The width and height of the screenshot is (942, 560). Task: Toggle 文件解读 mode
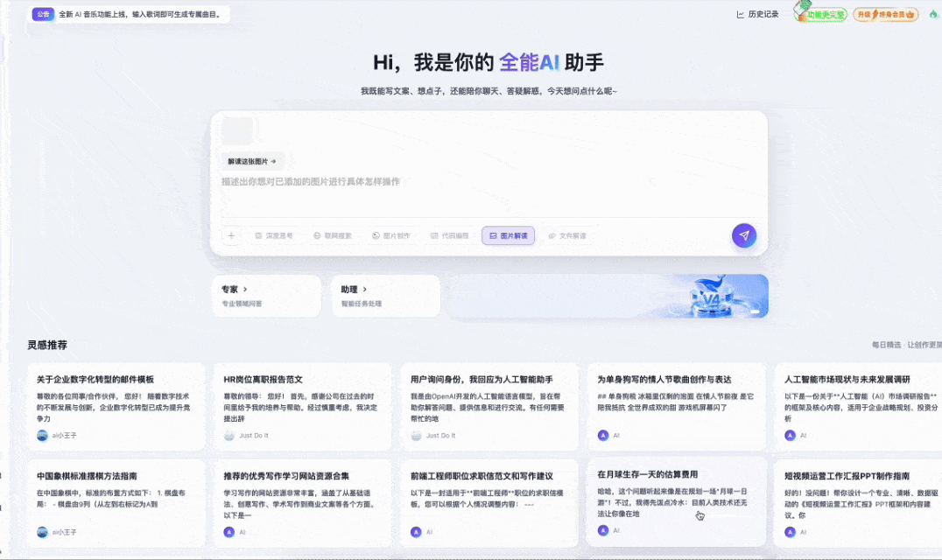pos(567,236)
